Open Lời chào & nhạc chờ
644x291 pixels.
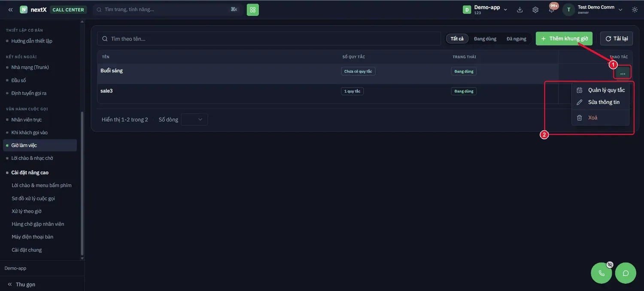point(32,158)
